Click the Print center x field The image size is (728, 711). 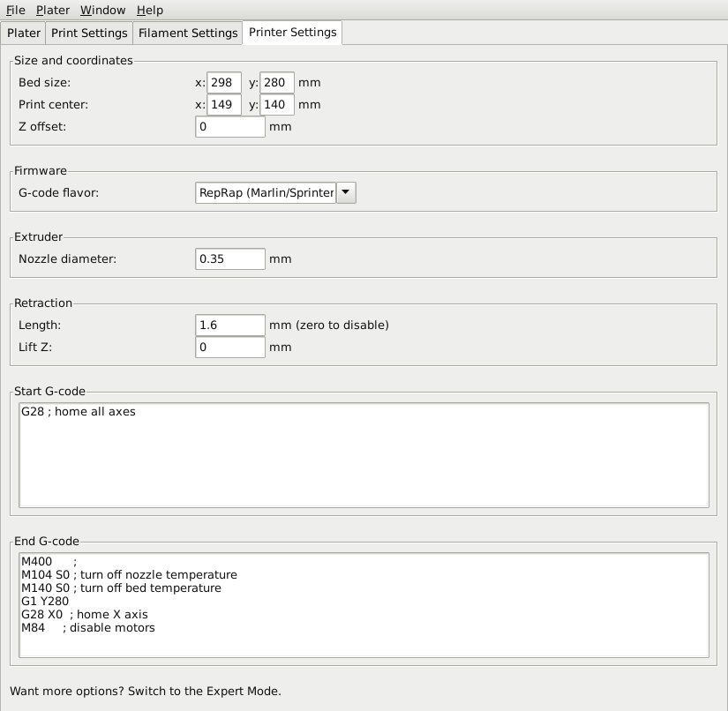coord(224,104)
